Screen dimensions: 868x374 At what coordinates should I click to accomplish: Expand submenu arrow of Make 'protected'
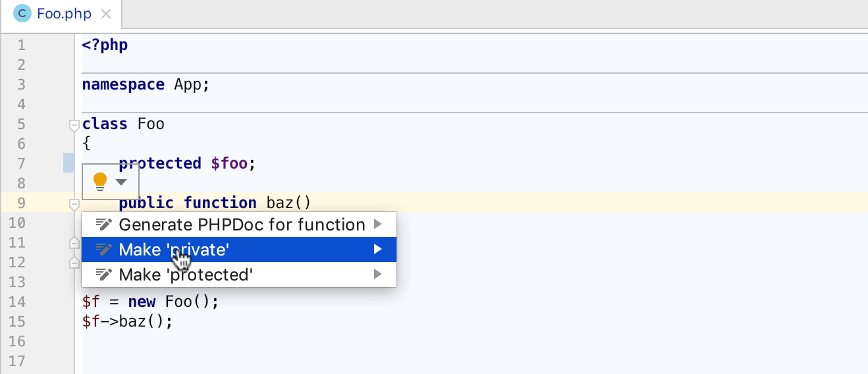pos(377,274)
